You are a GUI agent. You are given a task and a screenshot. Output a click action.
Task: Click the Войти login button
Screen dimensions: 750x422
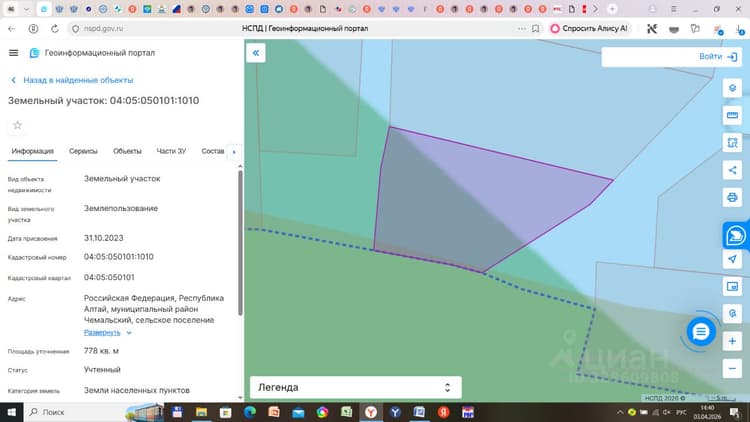click(718, 56)
